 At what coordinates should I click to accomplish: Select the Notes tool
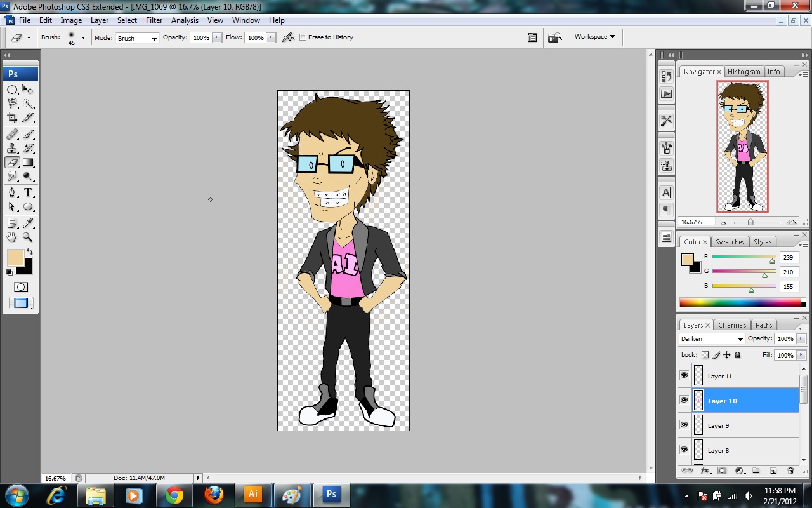click(x=12, y=224)
